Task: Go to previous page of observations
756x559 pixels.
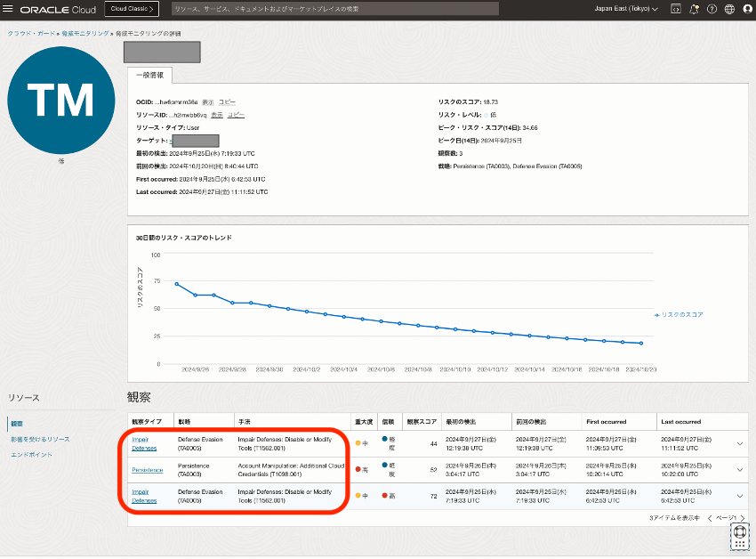Action: pyautogui.click(x=710, y=517)
